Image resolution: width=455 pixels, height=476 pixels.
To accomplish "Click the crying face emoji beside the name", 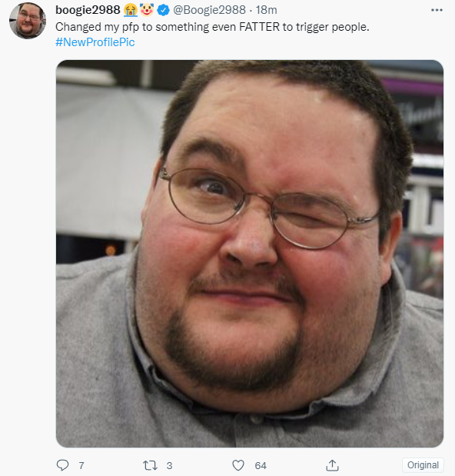I will 131,10.
